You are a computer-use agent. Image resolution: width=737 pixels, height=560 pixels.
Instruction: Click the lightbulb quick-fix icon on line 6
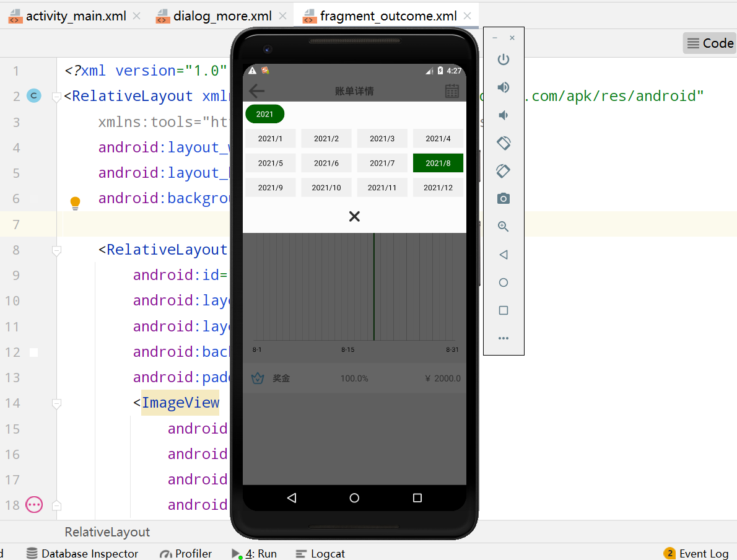coord(75,203)
